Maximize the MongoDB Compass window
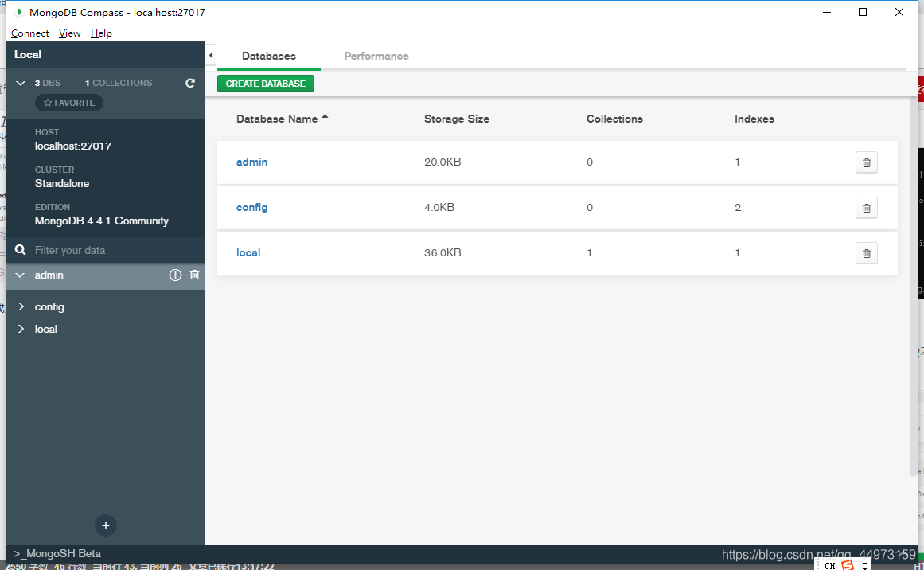Image resolution: width=924 pixels, height=570 pixels. coord(863,12)
